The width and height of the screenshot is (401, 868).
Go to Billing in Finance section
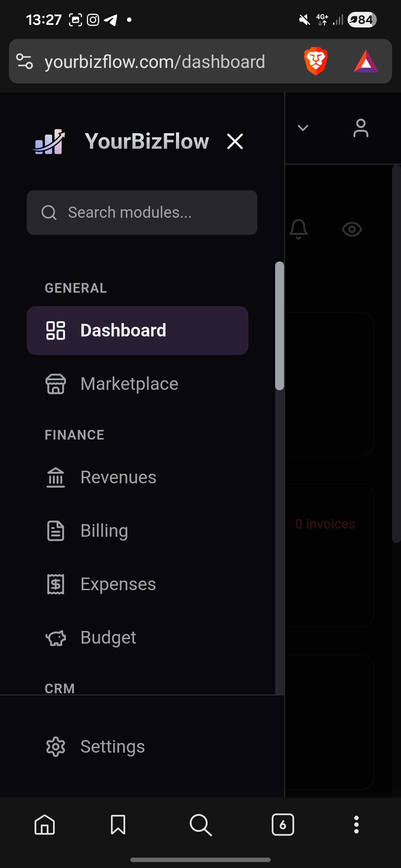click(104, 531)
